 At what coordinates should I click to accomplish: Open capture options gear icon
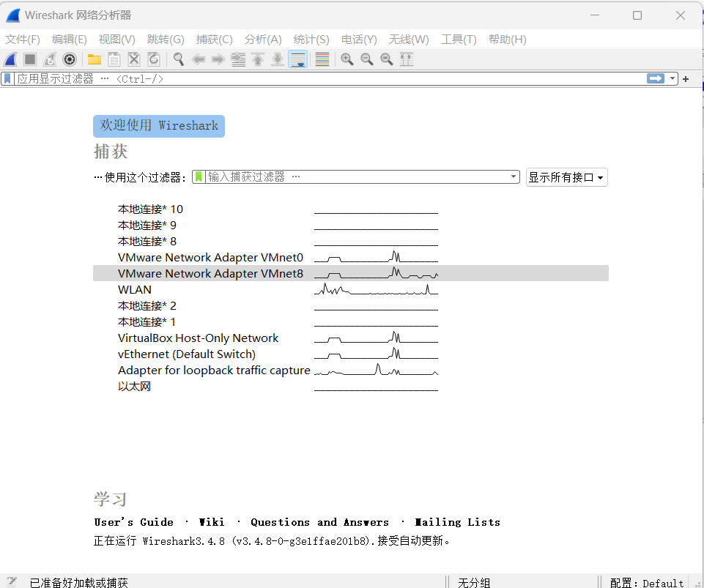[70, 59]
